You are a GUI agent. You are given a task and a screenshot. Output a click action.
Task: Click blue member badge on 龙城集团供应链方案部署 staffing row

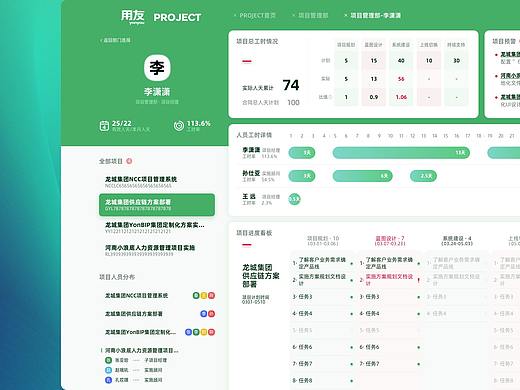(x=204, y=314)
